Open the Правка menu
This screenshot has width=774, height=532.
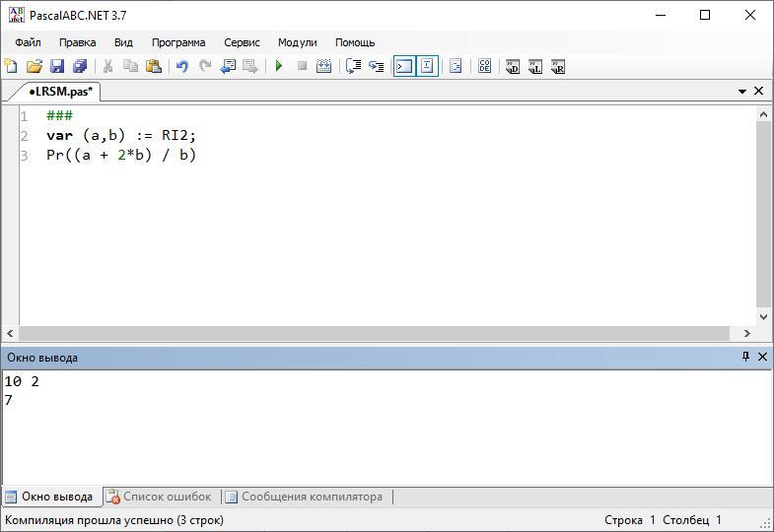78,42
